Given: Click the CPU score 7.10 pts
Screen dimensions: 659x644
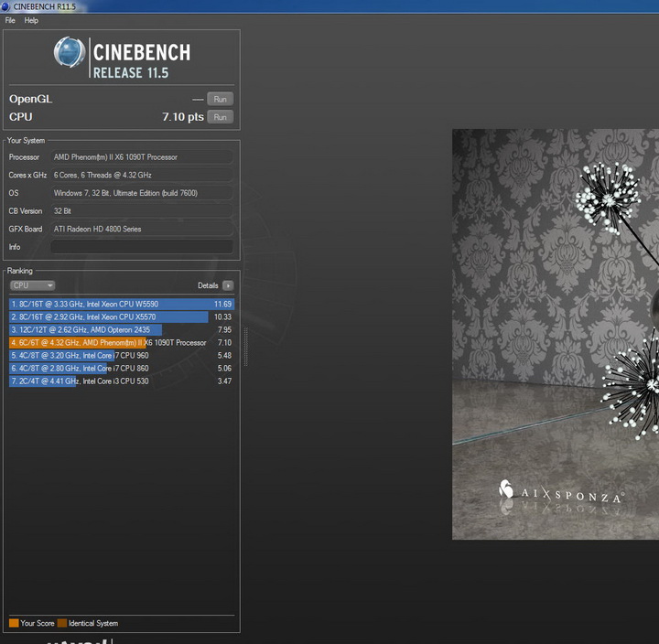Looking at the screenshot, I should (x=183, y=117).
